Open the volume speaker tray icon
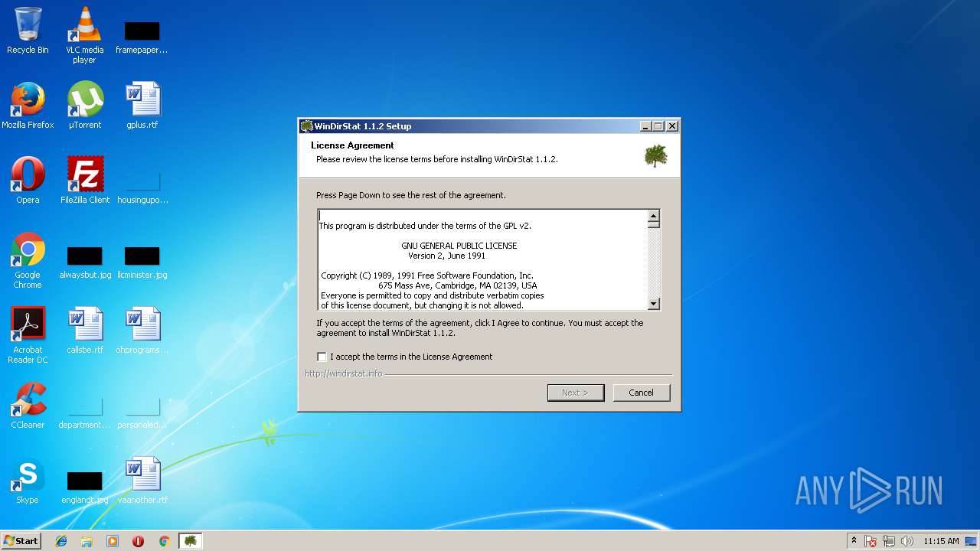Image resolution: width=980 pixels, height=551 pixels. click(907, 541)
